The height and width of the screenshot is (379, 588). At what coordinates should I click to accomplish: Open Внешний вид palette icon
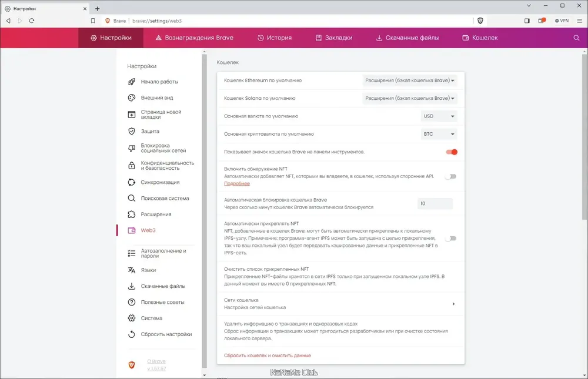[x=132, y=98]
